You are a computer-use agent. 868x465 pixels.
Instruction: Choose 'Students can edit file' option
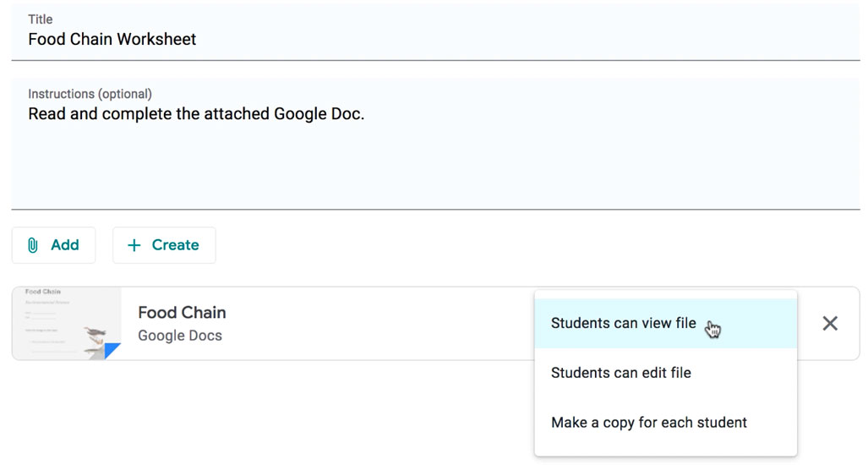(665, 373)
